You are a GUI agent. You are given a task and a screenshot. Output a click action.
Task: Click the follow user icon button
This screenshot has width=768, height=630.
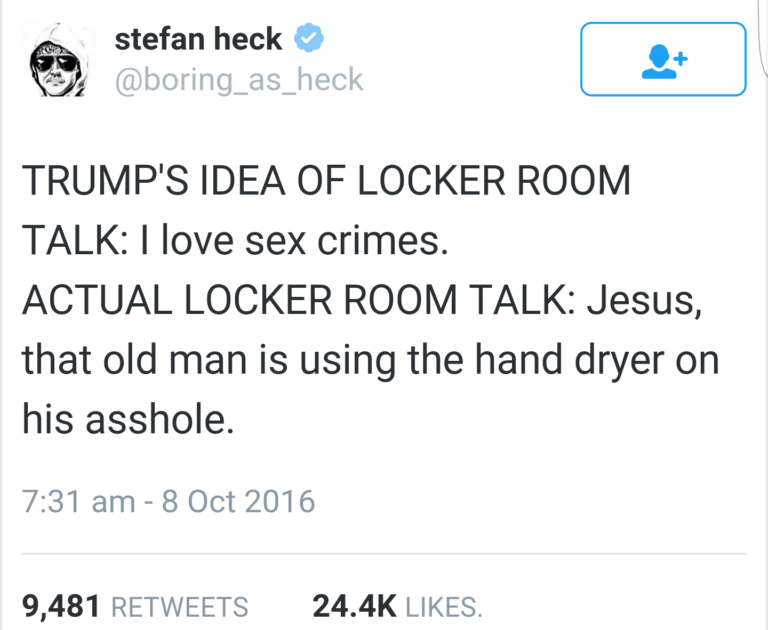(663, 59)
